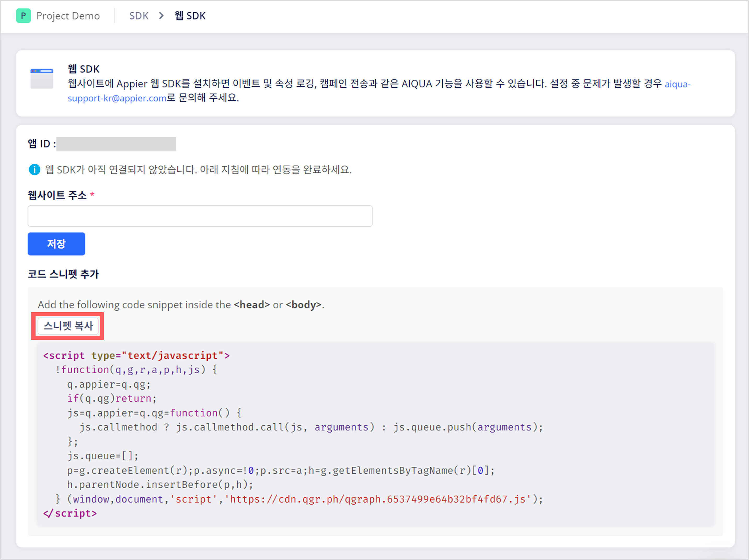Click the 웹사이트 주소 field label
The width and height of the screenshot is (749, 560).
[57, 195]
